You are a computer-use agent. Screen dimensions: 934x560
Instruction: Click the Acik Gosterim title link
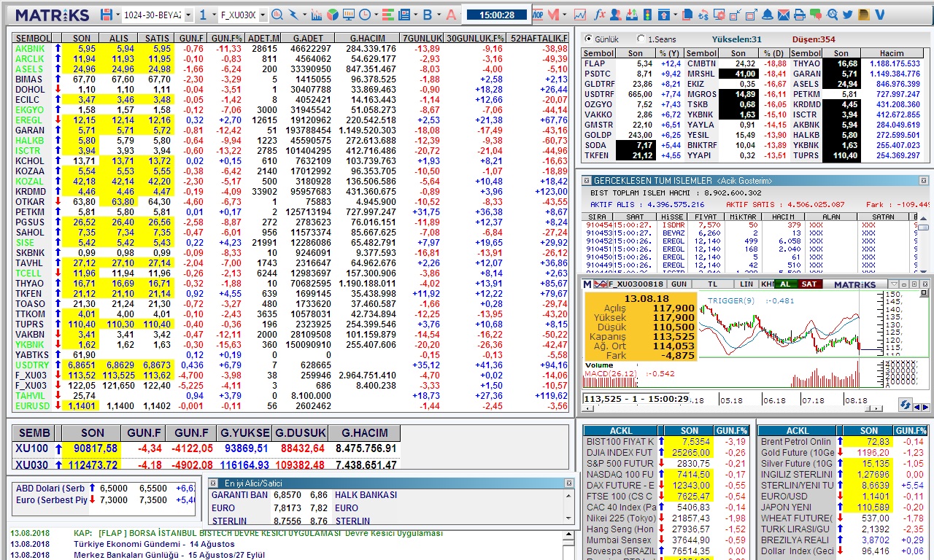pos(736,181)
